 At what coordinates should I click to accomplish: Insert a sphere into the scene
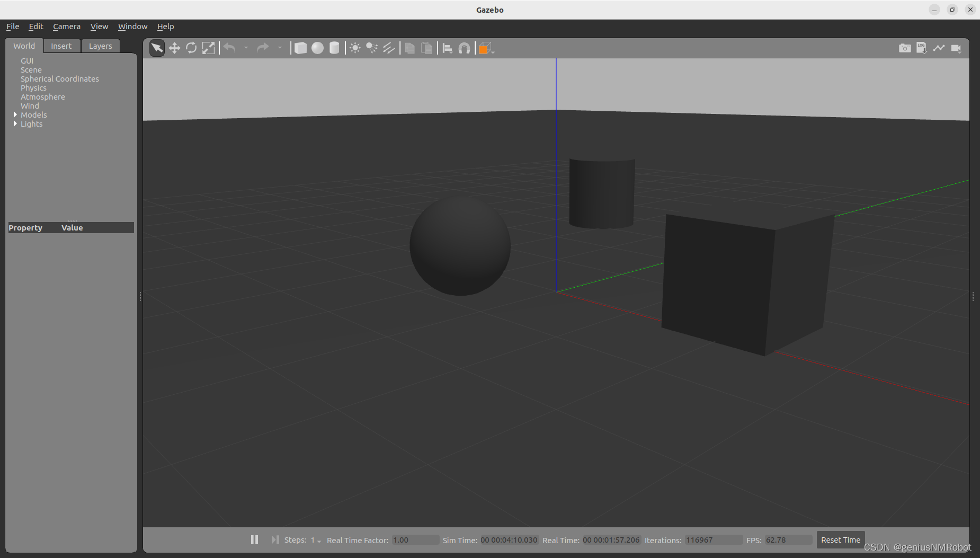[x=317, y=48]
